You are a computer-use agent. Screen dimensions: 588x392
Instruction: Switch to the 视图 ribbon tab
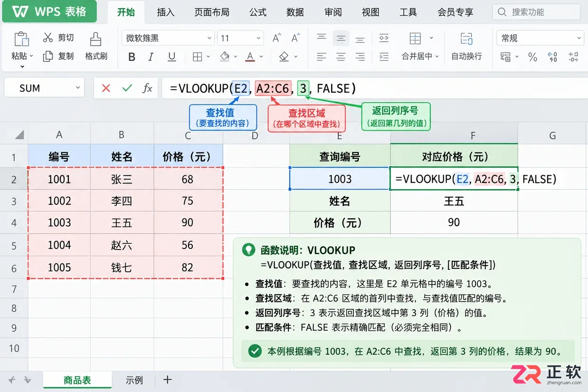(x=370, y=12)
